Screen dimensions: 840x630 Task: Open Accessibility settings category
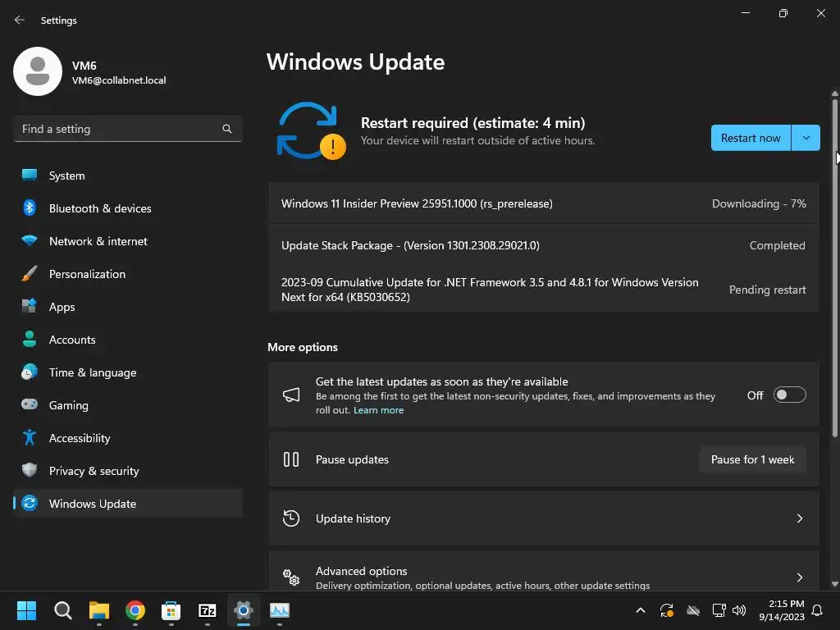pyautogui.click(x=127, y=438)
